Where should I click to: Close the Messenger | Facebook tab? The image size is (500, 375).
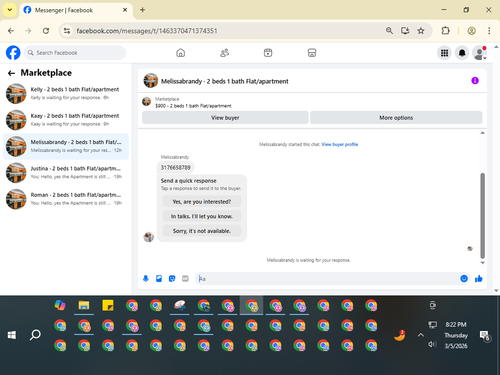[x=125, y=10]
